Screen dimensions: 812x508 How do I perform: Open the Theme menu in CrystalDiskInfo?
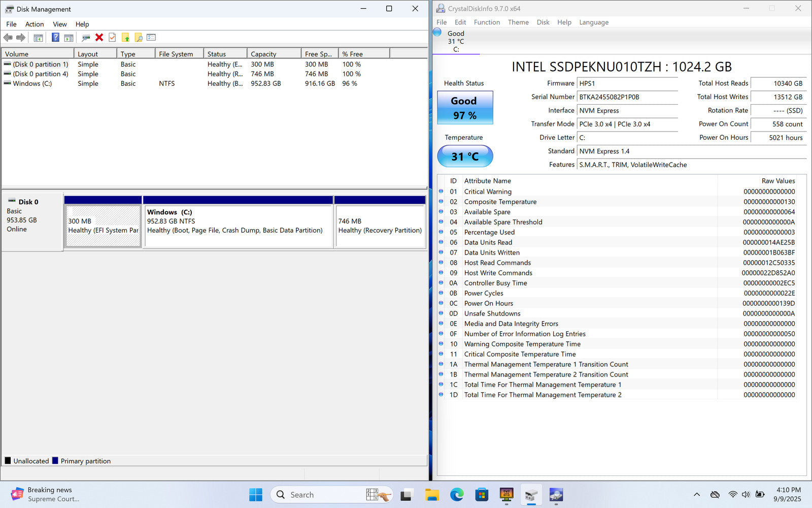point(518,22)
